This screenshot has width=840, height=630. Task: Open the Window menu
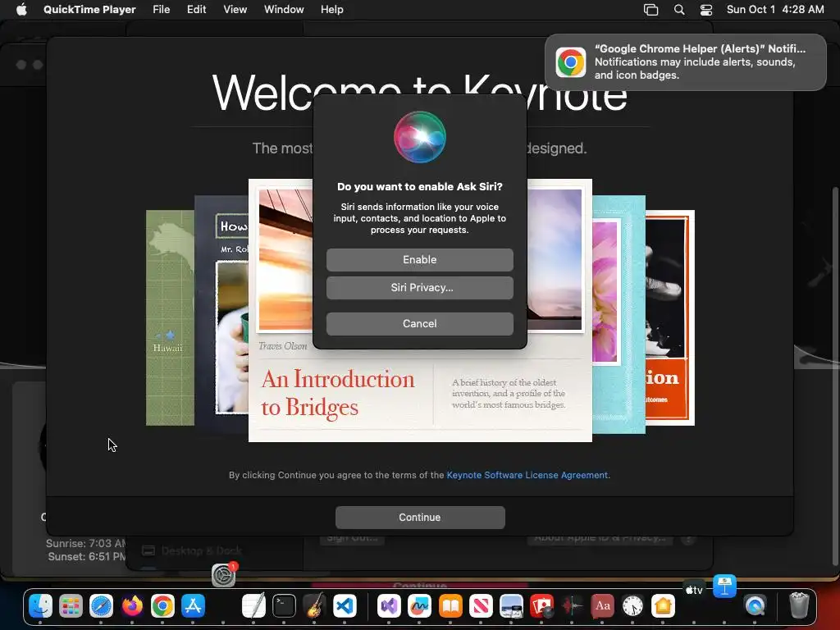tap(284, 10)
